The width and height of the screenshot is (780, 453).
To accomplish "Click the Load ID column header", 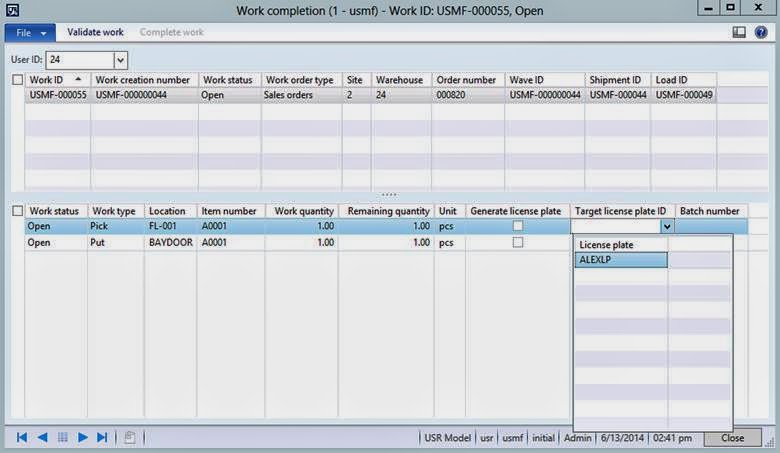I will 684,80.
